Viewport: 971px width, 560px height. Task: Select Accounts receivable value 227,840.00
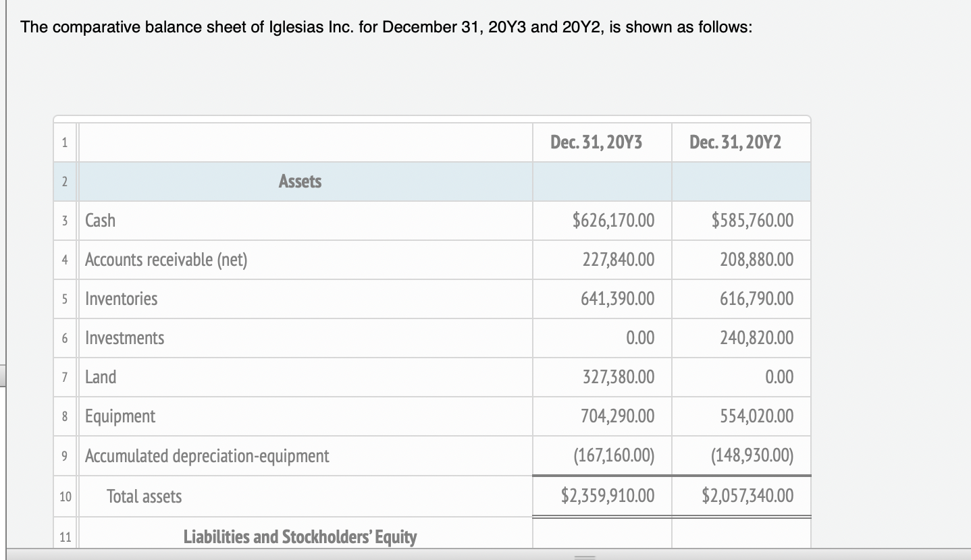618,259
